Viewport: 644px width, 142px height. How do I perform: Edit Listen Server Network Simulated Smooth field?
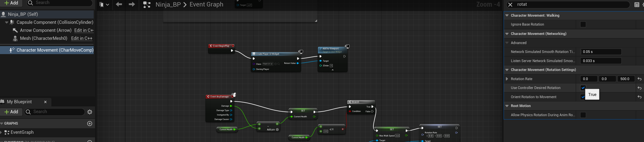point(601,61)
